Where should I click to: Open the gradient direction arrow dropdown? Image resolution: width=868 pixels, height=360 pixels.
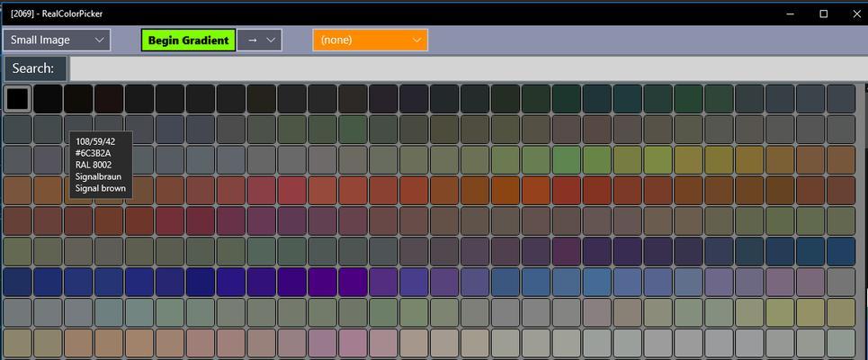(260, 40)
